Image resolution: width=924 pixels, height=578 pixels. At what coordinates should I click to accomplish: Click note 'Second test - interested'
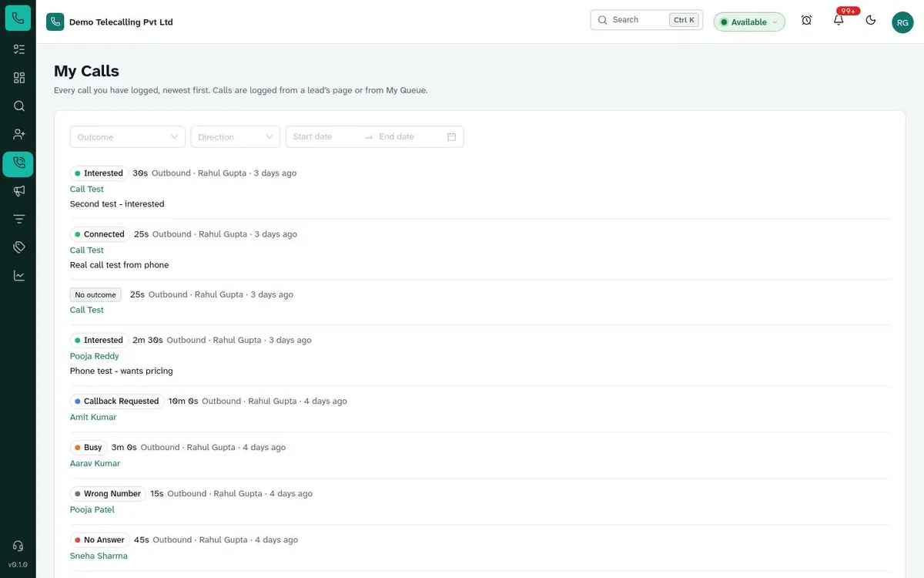point(117,204)
